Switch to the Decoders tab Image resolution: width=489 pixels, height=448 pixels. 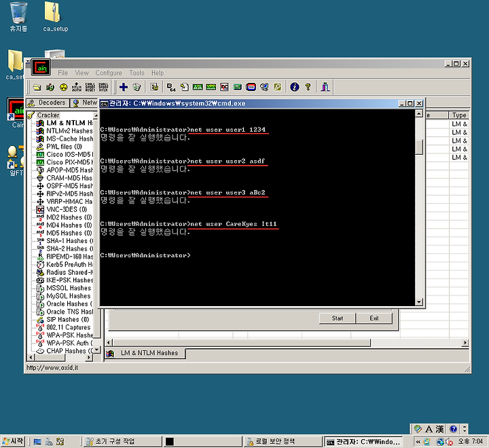point(48,103)
